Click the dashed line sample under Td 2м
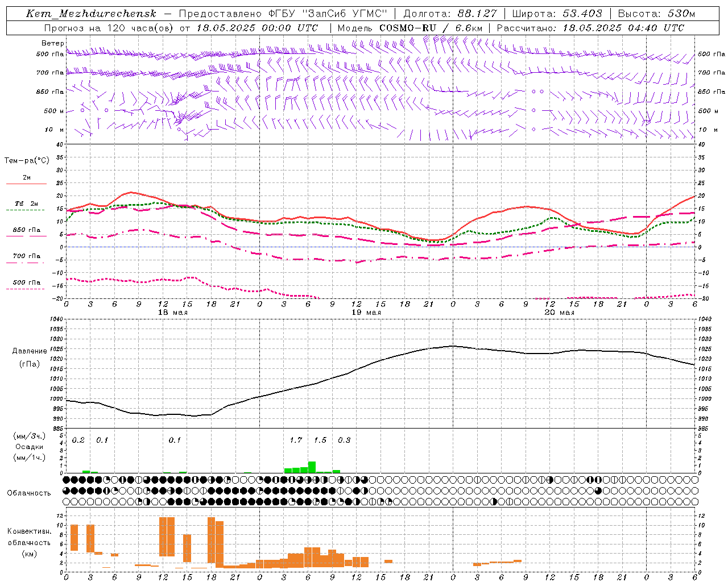This screenshot has height=582, width=728. 26,210
